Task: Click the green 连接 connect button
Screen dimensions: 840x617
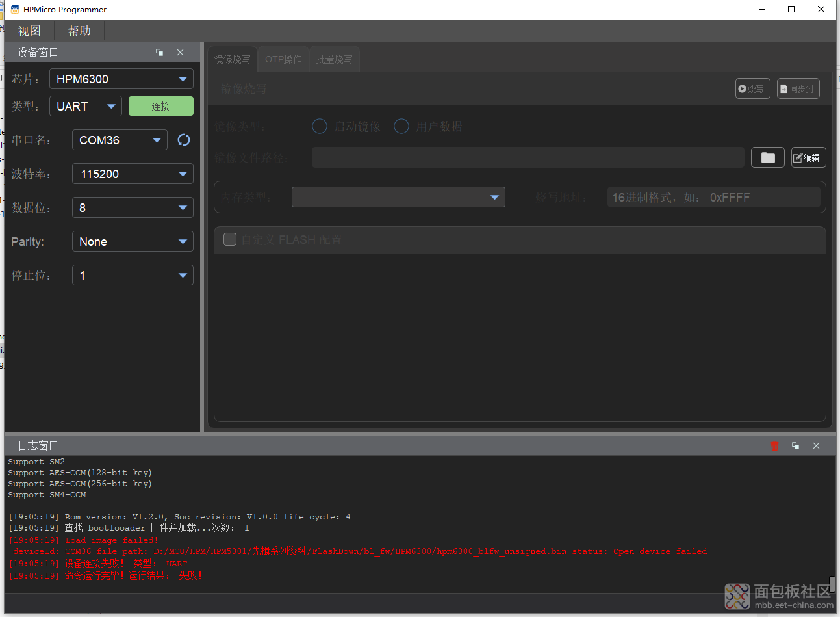Action: click(161, 106)
